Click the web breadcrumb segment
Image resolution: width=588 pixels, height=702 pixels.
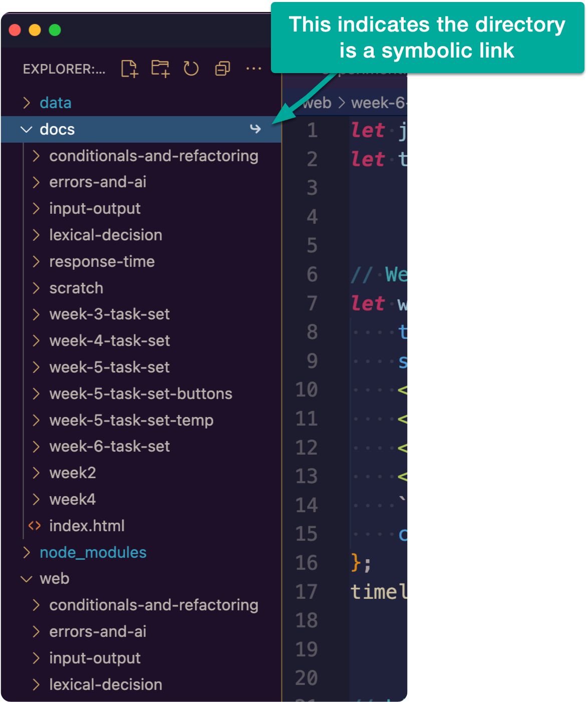318,103
